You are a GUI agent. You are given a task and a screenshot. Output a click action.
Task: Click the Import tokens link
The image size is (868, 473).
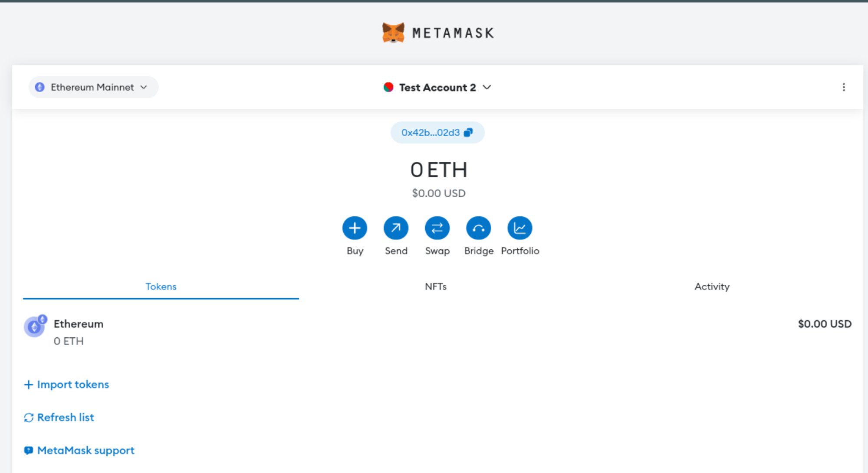(66, 385)
